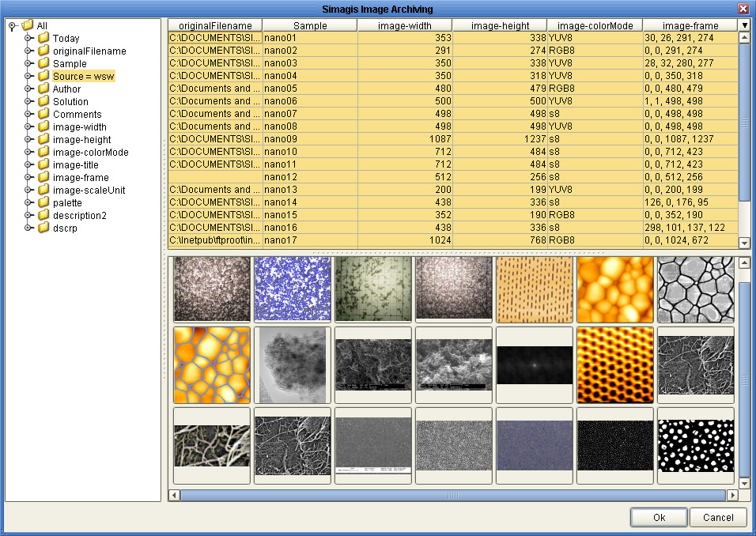Click the horizontal scrollbar under thumbnails

[x=453, y=495]
